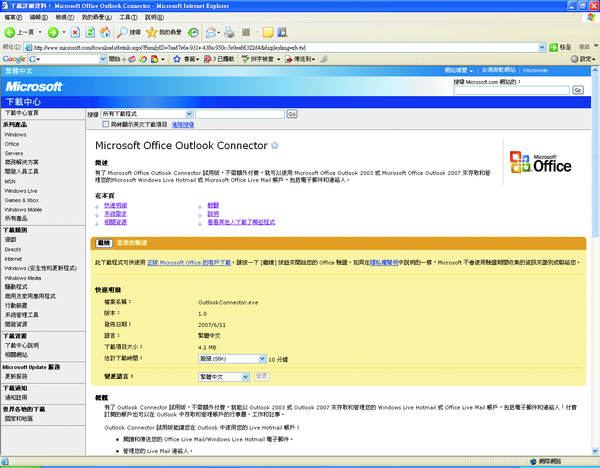600x468 pixels.
Task: Click the Servers sidebar link
Action: coord(14,153)
